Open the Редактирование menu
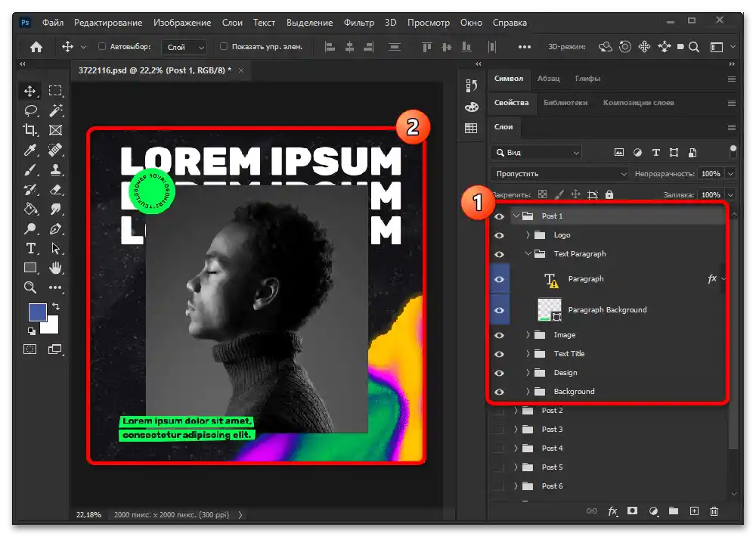The height and width of the screenshot is (537, 756). [108, 23]
